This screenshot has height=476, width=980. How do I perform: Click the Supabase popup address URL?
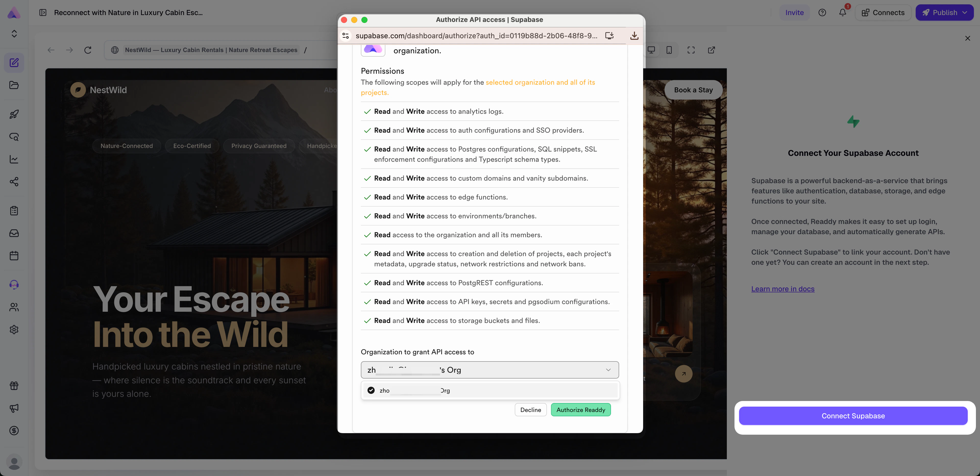click(x=476, y=36)
